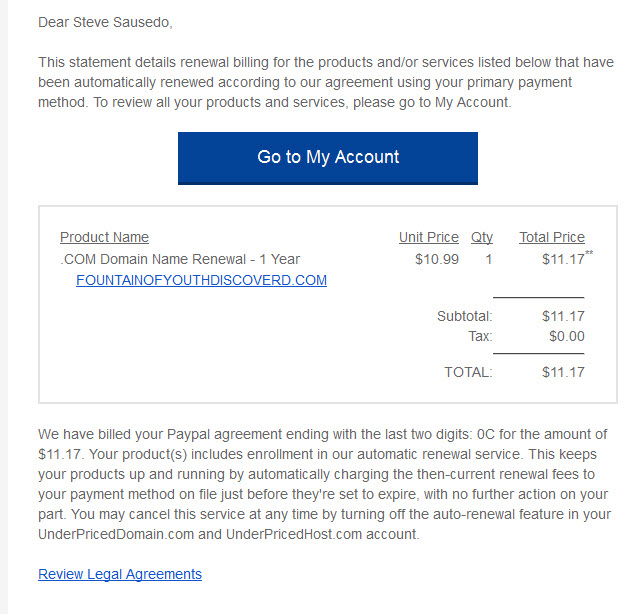The height and width of the screenshot is (614, 640).
Task: Click the Qty column header
Action: (482, 237)
